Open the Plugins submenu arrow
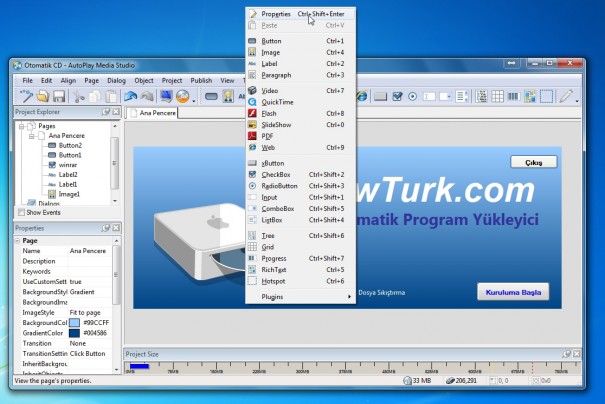Image resolution: width=605 pixels, height=404 pixels. pyautogui.click(x=349, y=297)
